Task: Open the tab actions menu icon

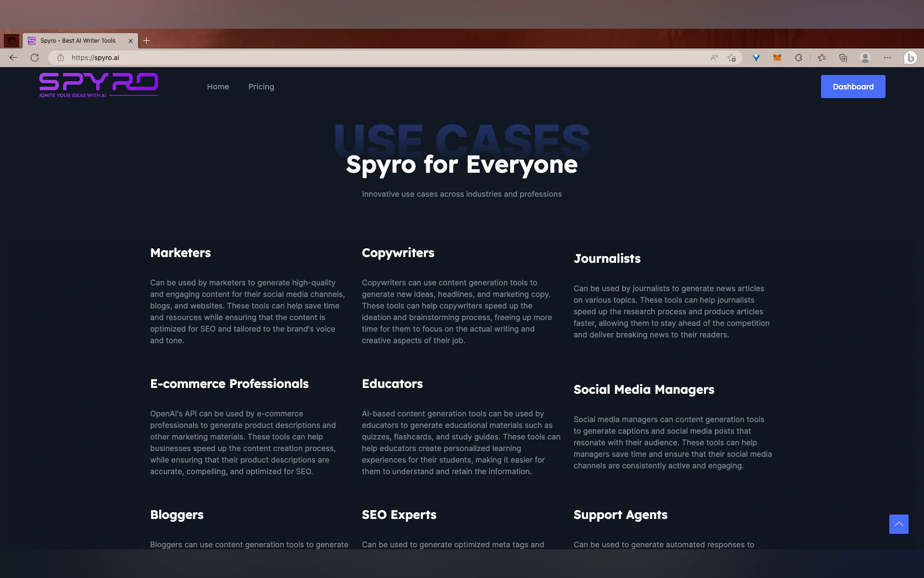Action: (12, 40)
